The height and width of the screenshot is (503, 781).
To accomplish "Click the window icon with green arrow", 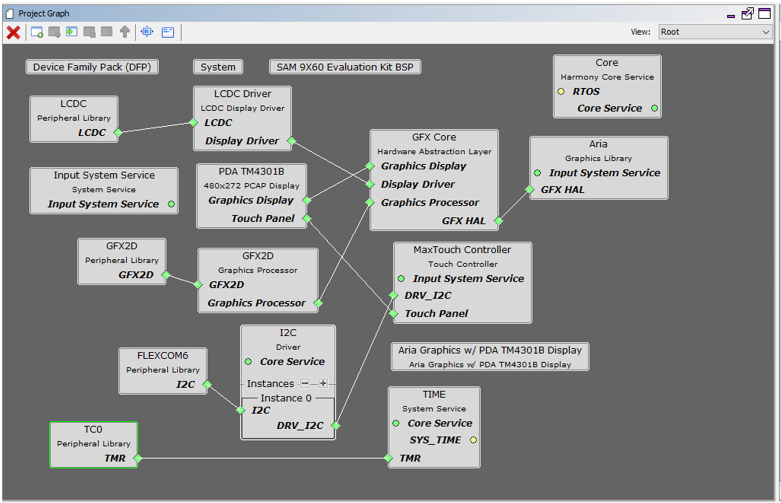I will [72, 32].
